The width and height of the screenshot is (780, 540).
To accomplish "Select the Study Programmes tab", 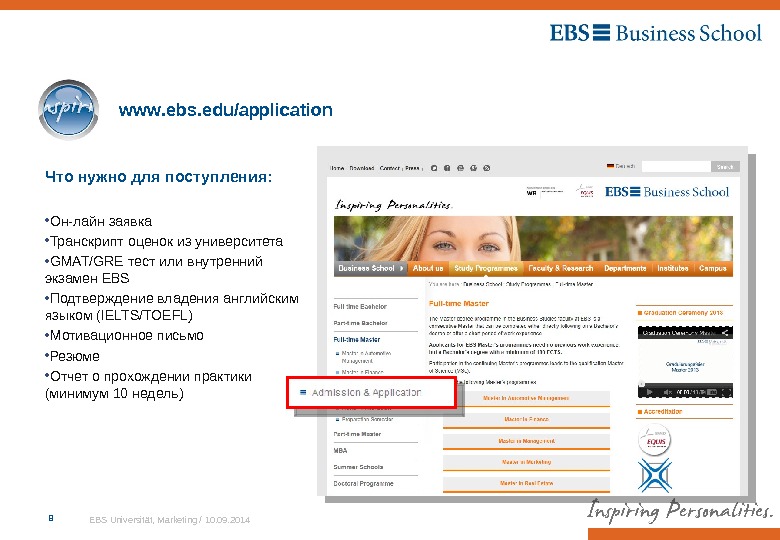I will 486,268.
